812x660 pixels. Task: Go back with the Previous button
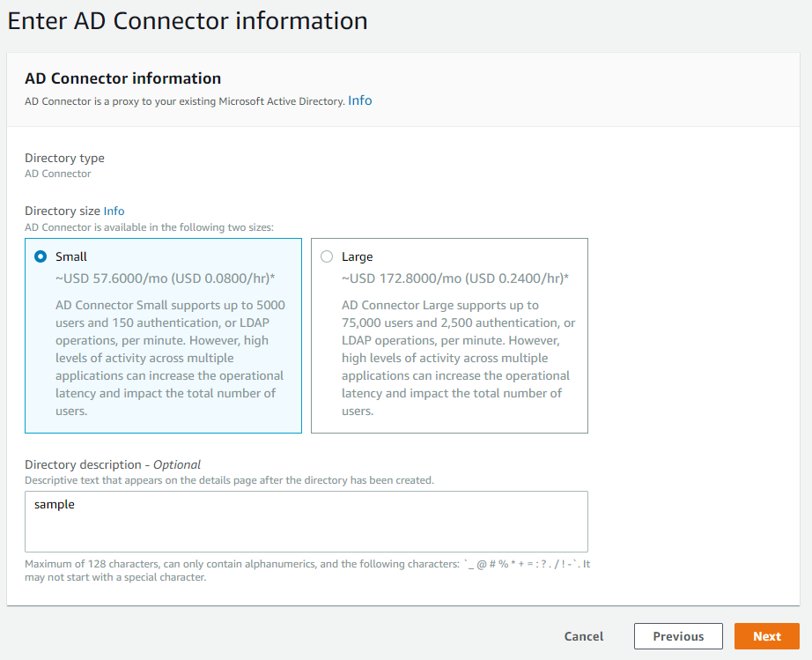click(678, 636)
